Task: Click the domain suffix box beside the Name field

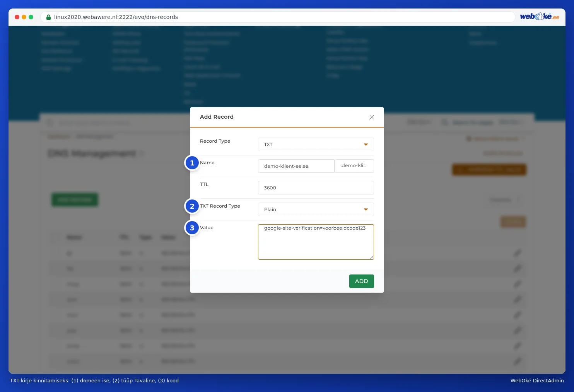Action: pyautogui.click(x=354, y=166)
